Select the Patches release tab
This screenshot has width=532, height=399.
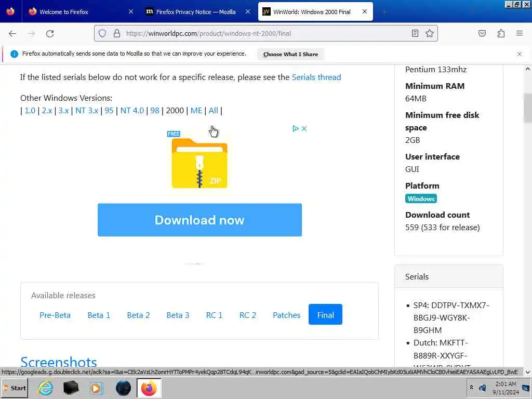286,315
